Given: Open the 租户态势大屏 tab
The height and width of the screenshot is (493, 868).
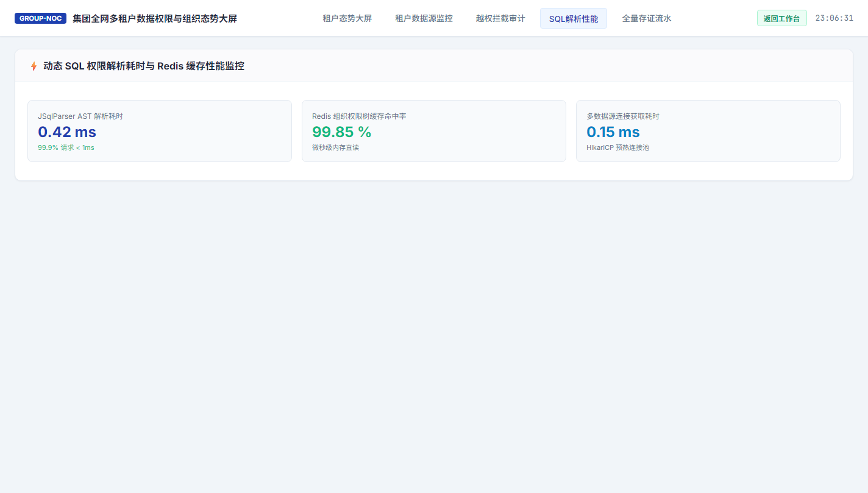Looking at the screenshot, I should click(347, 18).
